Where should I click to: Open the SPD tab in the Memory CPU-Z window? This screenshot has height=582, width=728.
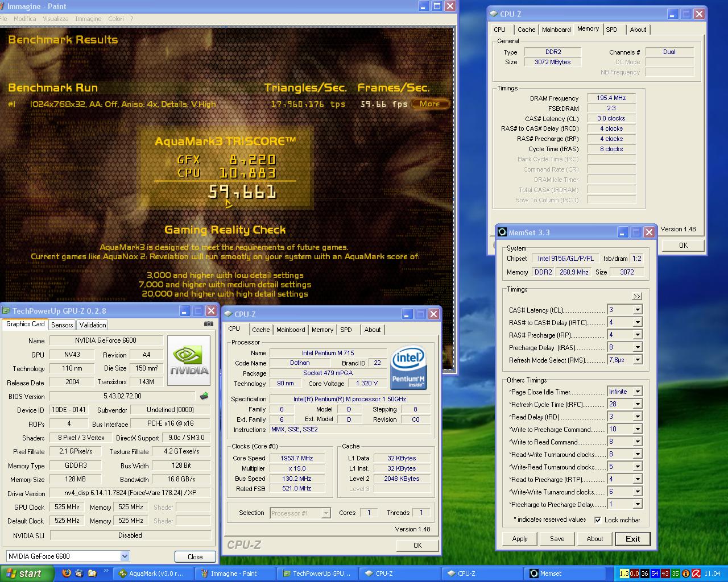611,30
